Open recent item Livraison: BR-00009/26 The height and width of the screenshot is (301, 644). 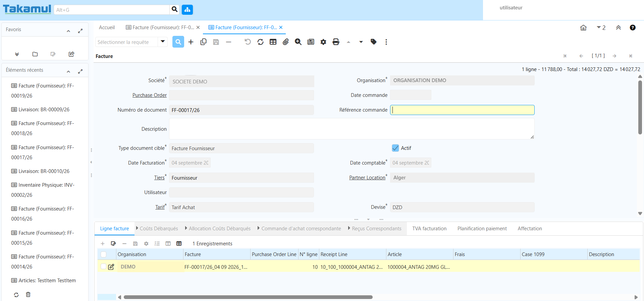pyautogui.click(x=40, y=110)
